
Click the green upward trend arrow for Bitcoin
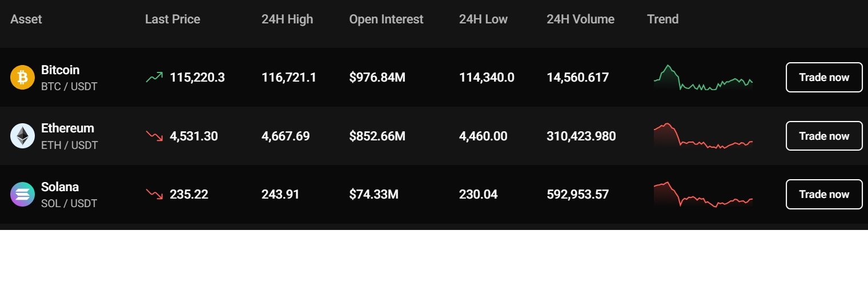click(154, 78)
